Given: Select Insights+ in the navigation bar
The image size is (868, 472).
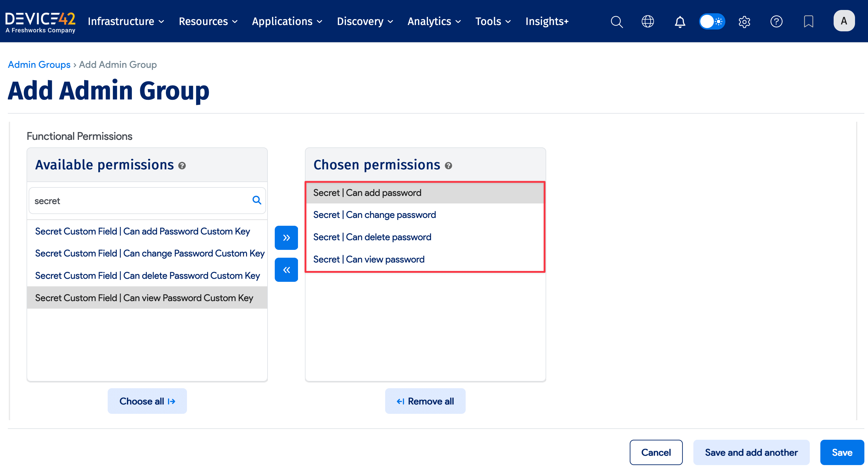Looking at the screenshot, I should [x=546, y=21].
